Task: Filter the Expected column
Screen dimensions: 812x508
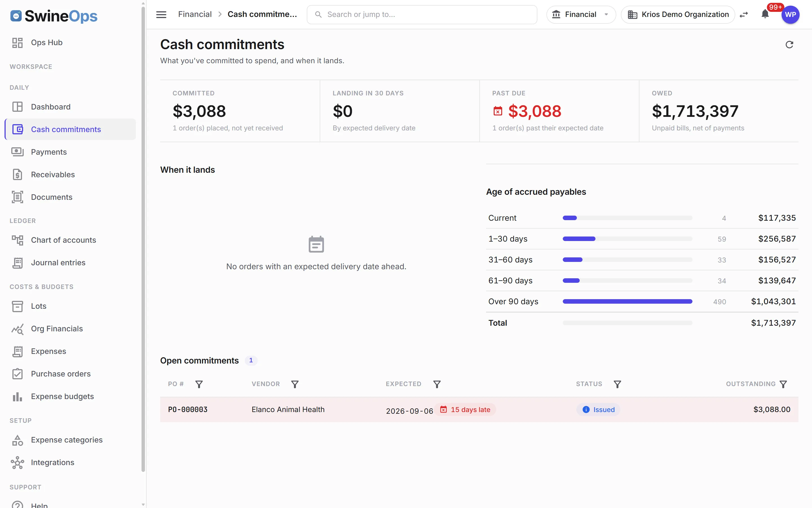Action: click(x=436, y=384)
